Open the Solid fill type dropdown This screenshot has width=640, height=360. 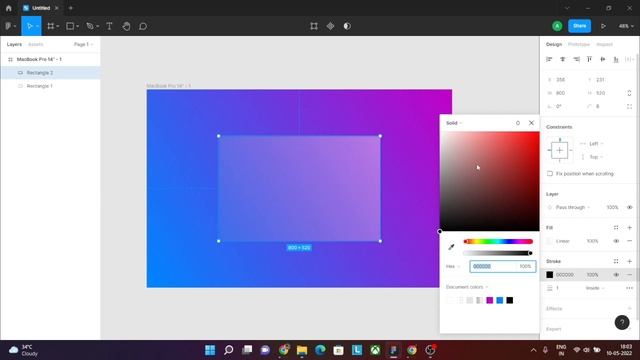click(x=454, y=123)
